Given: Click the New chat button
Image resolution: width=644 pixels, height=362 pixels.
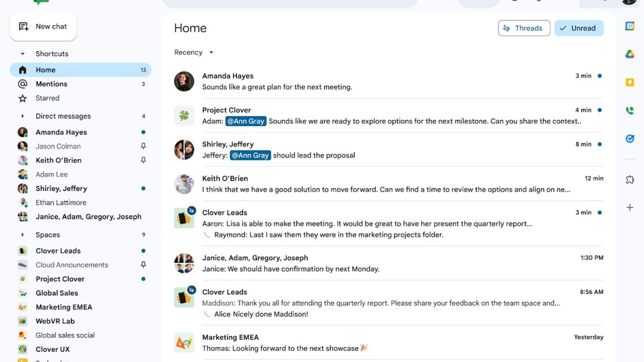Looking at the screenshot, I should coord(43,26).
